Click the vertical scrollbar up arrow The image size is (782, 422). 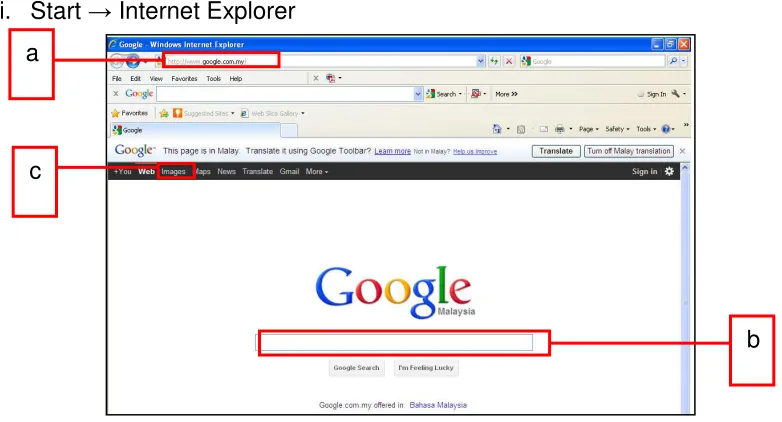pyautogui.click(x=685, y=169)
